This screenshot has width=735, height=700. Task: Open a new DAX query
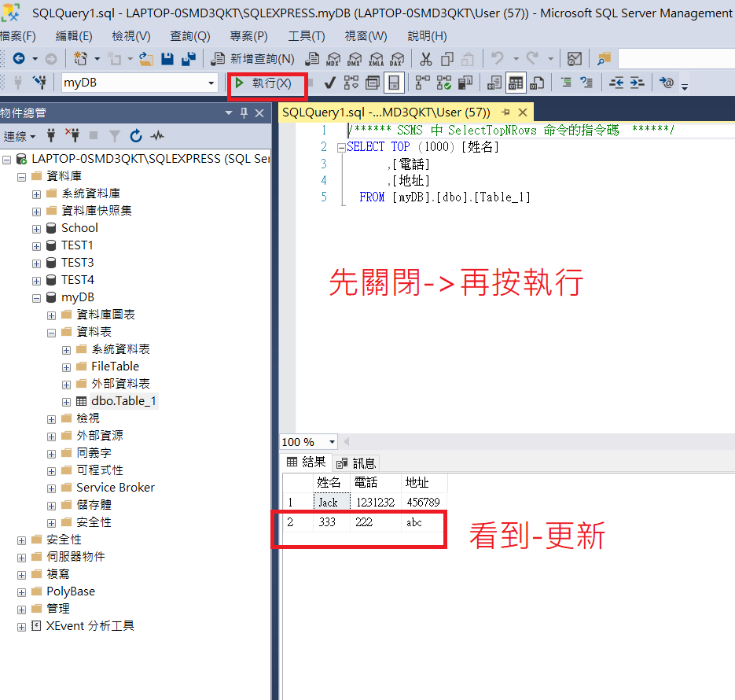pos(396,59)
